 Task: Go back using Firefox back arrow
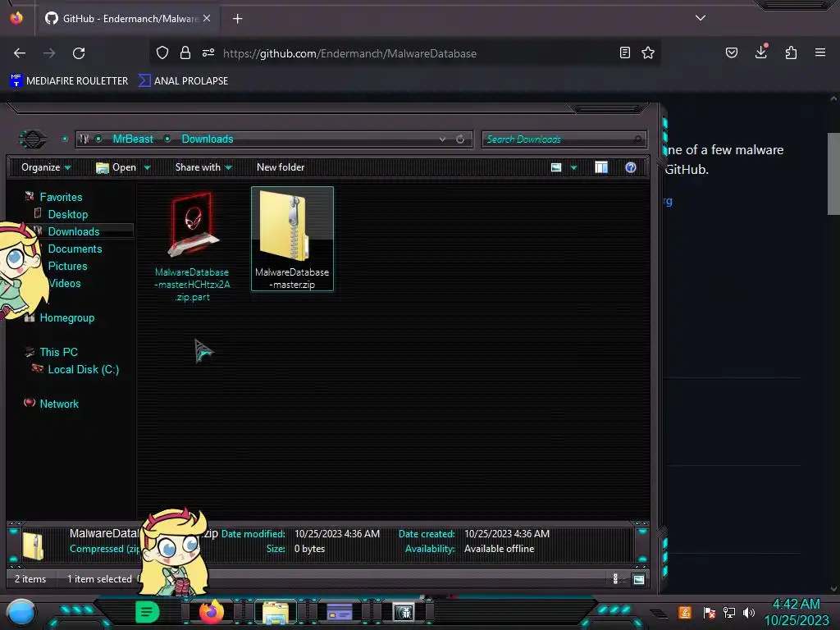click(20, 53)
